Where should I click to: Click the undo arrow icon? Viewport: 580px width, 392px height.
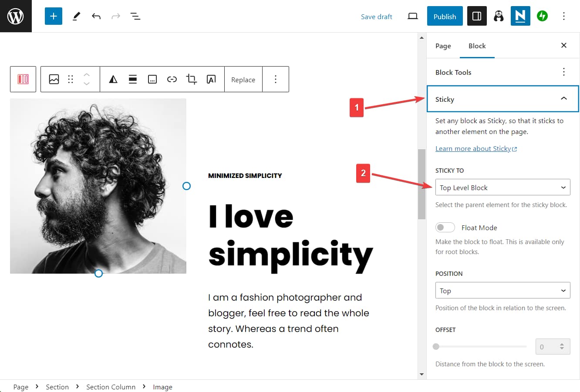tap(96, 17)
